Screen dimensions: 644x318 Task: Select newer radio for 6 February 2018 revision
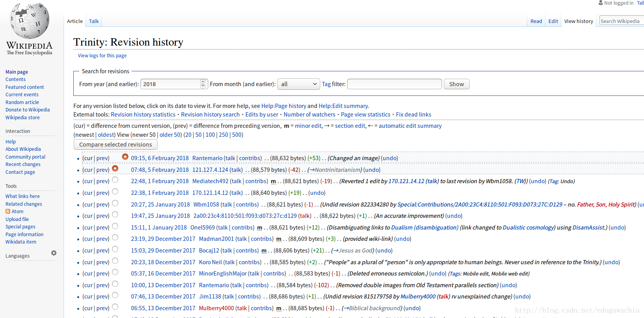coord(125,157)
